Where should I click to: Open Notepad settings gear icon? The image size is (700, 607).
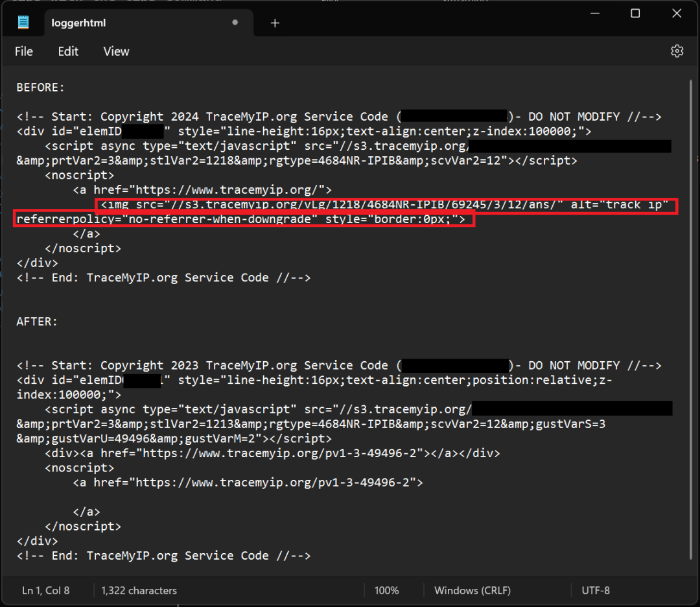tap(677, 51)
